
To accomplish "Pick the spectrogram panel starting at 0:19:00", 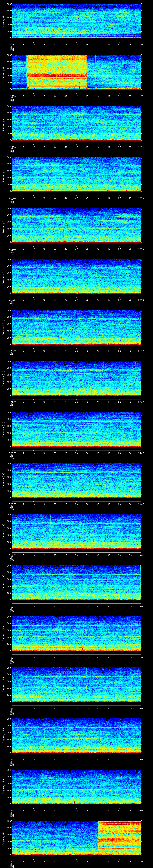I will (77, 276).
